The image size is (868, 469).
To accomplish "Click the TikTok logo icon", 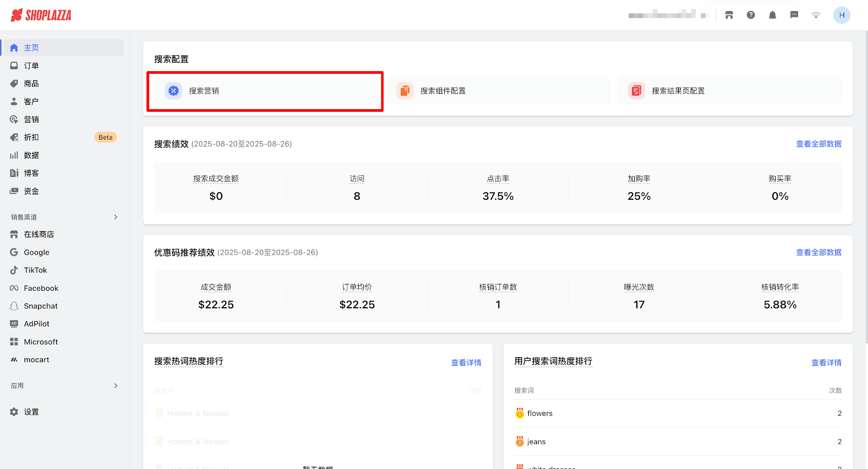I will 14,270.
